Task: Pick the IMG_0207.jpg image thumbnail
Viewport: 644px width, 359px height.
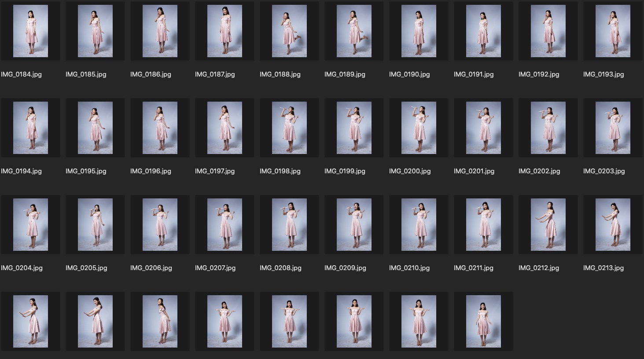Action: point(224,225)
